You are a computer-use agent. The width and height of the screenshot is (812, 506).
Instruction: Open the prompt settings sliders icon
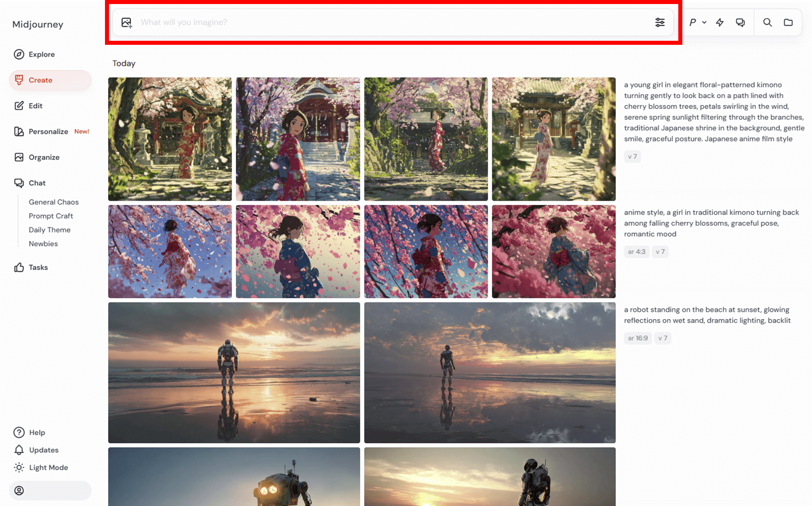pos(659,22)
